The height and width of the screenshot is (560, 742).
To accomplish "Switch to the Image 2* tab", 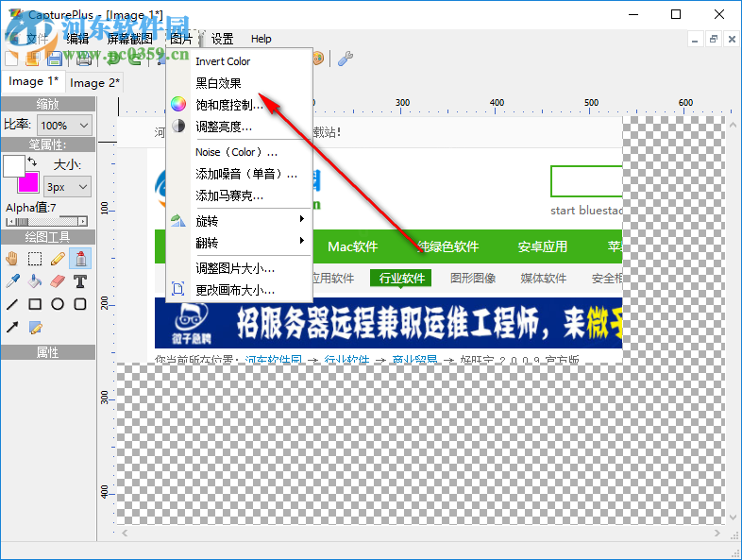I will [94, 83].
